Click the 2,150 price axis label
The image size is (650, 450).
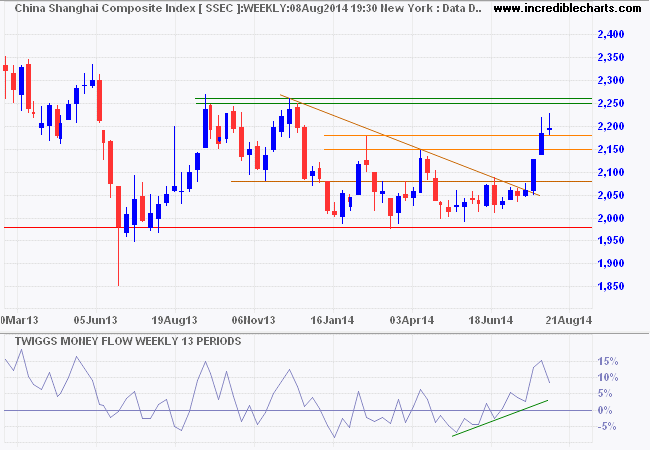611,149
